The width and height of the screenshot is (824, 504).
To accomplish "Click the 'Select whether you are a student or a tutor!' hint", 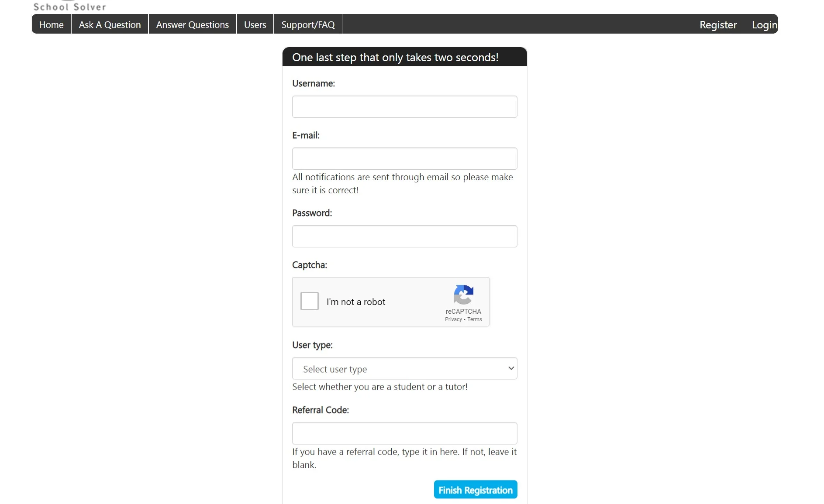I will 379,387.
